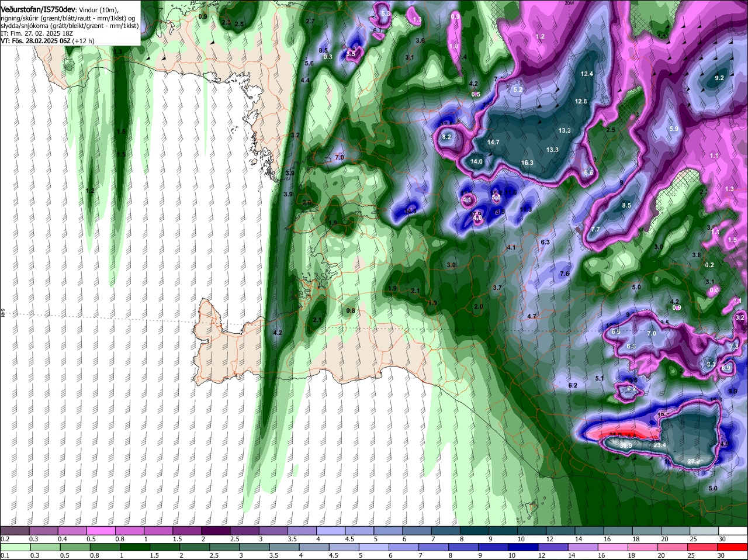Click the 5.1 value on the map

[600, 378]
